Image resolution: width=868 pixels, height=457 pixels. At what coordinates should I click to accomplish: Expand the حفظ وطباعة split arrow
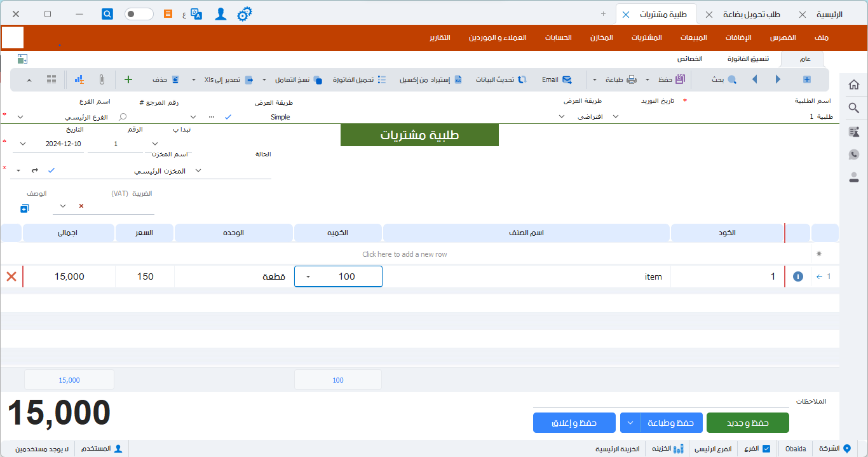pyautogui.click(x=630, y=423)
